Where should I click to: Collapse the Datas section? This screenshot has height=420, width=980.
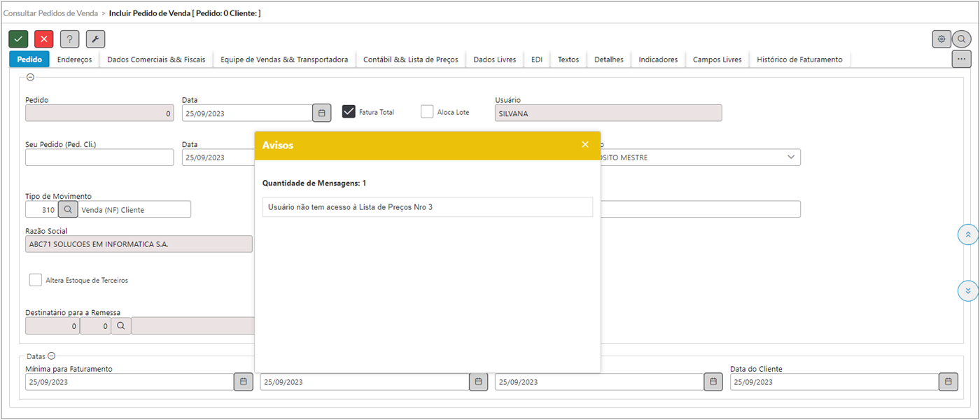click(x=52, y=356)
